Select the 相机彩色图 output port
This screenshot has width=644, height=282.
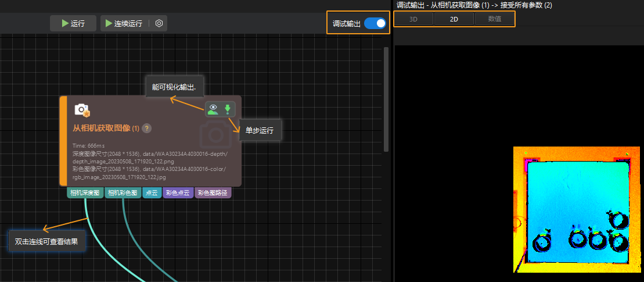coord(123,193)
